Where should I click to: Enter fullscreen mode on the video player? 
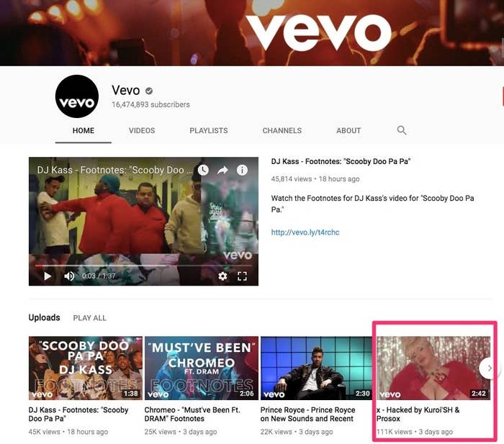point(243,276)
